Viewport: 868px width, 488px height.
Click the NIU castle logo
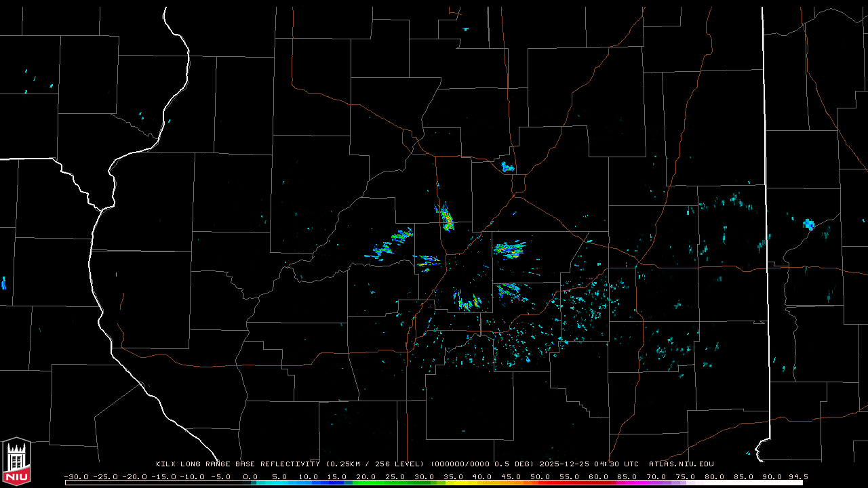tap(16, 461)
